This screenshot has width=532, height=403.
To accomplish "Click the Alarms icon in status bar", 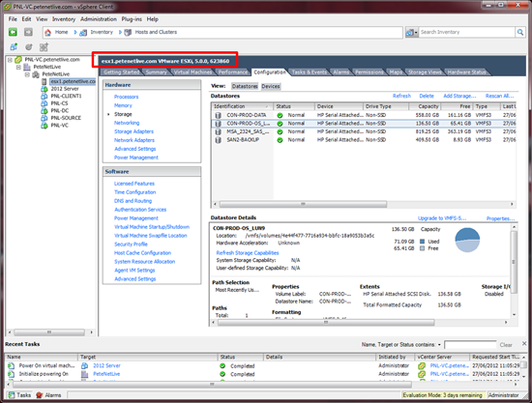I will tap(40, 395).
